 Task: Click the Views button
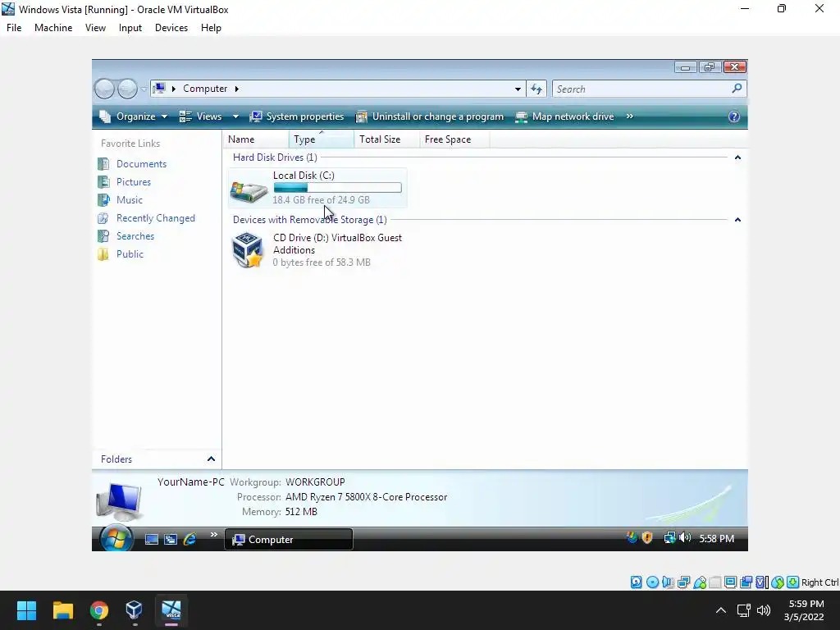click(x=201, y=116)
